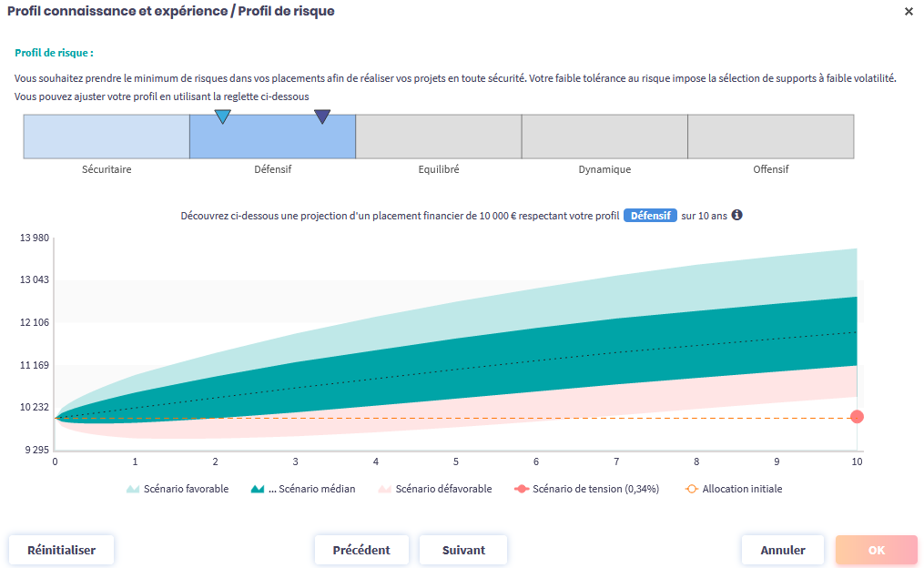Confirm with the OK button
This screenshot has width=924, height=568.
pyautogui.click(x=876, y=550)
